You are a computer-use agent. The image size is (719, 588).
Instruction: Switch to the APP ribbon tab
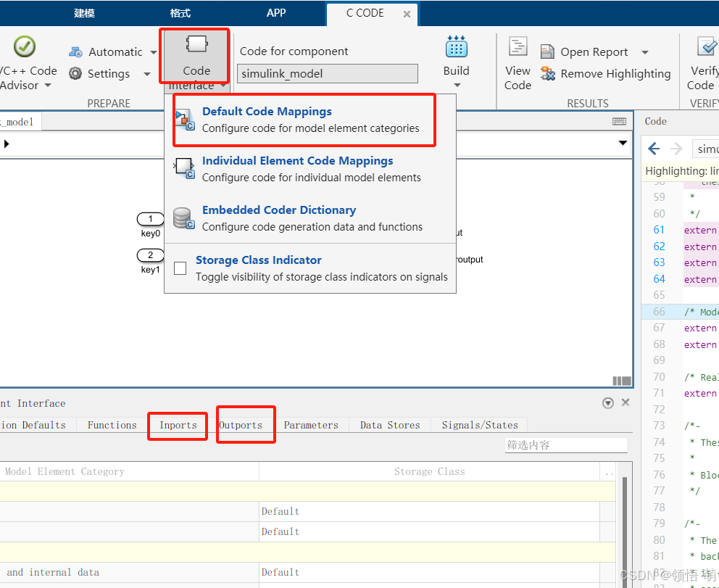tap(276, 13)
